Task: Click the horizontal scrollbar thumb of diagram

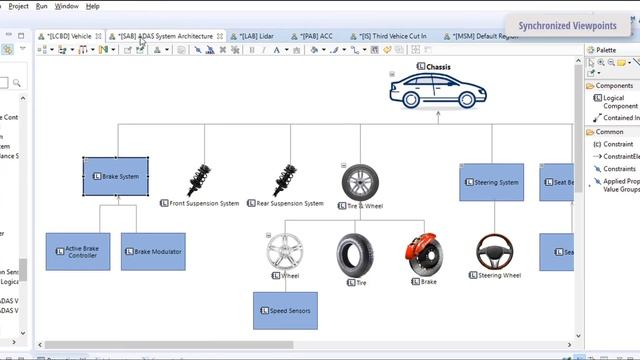Action: point(169,345)
